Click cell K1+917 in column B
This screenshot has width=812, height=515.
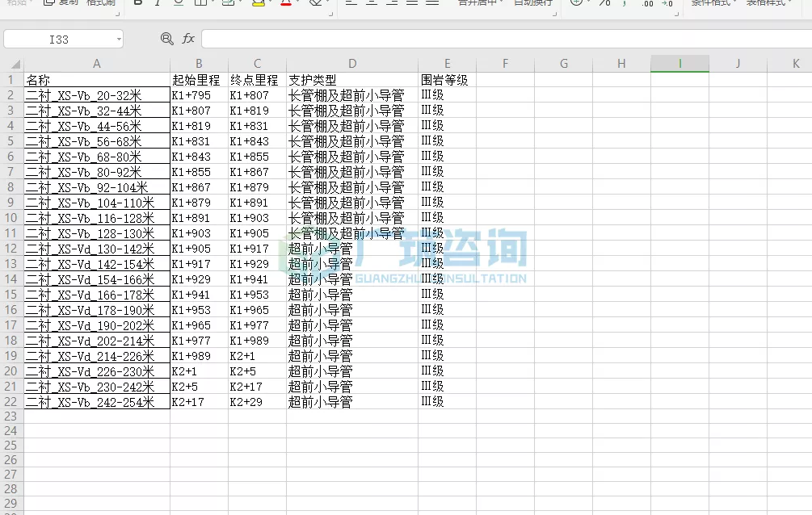coord(200,264)
